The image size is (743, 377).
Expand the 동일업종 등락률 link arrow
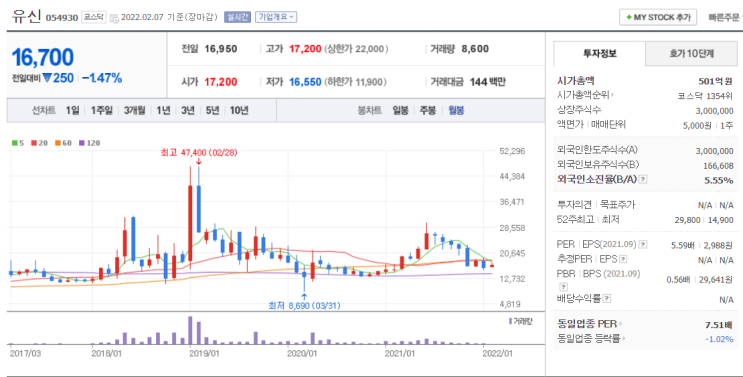pos(624,339)
